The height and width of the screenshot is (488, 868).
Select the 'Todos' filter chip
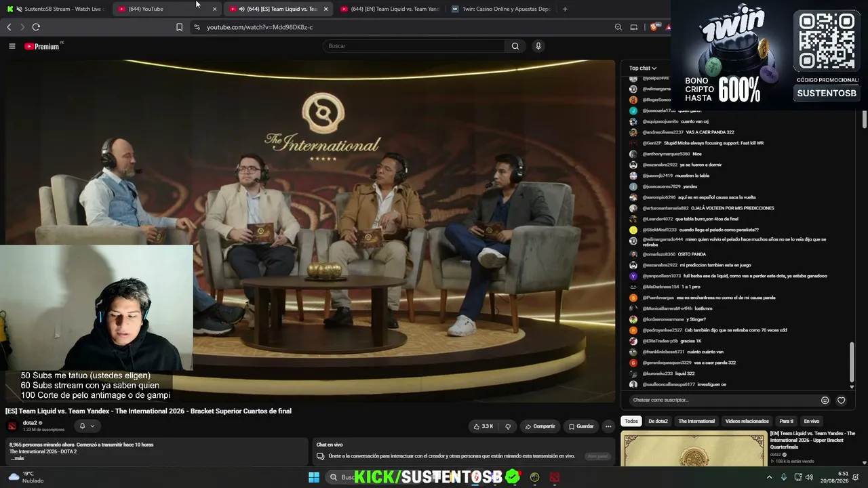(631, 422)
